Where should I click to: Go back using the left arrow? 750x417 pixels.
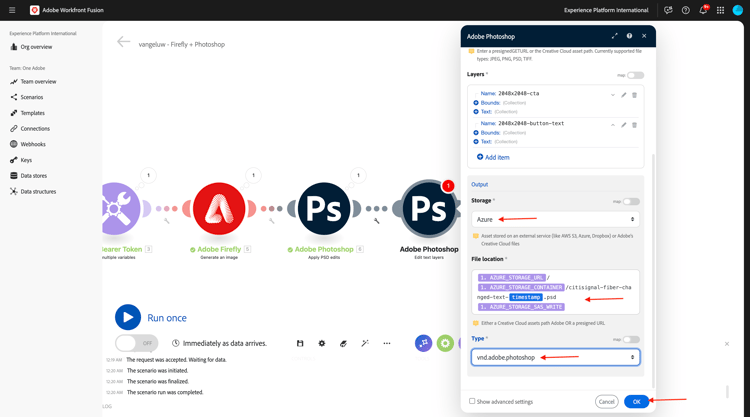pyautogui.click(x=123, y=42)
